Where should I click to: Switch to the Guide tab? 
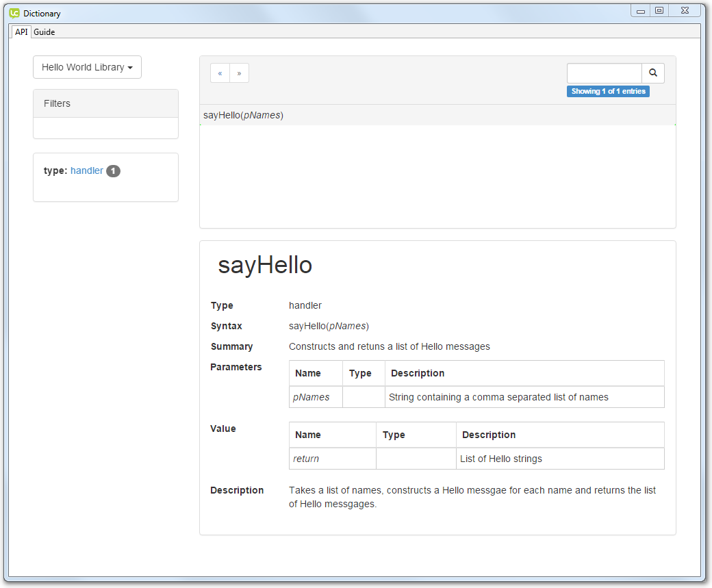(x=44, y=32)
